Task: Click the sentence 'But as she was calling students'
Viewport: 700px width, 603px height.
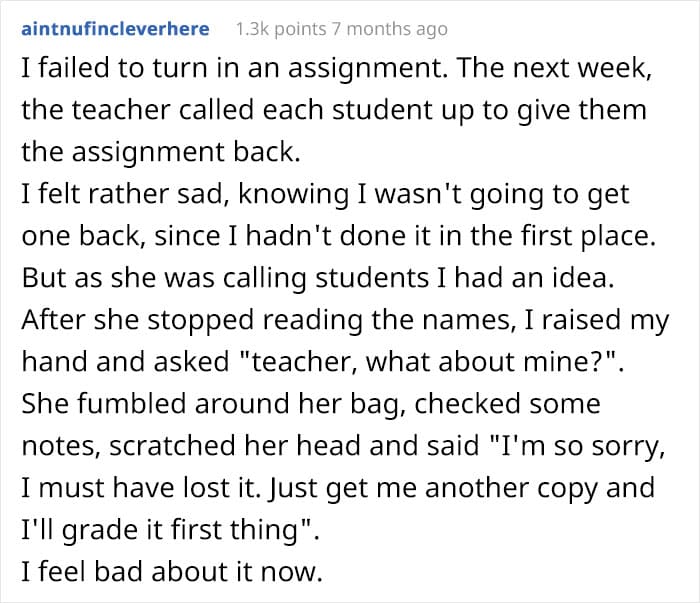Action: (225, 278)
